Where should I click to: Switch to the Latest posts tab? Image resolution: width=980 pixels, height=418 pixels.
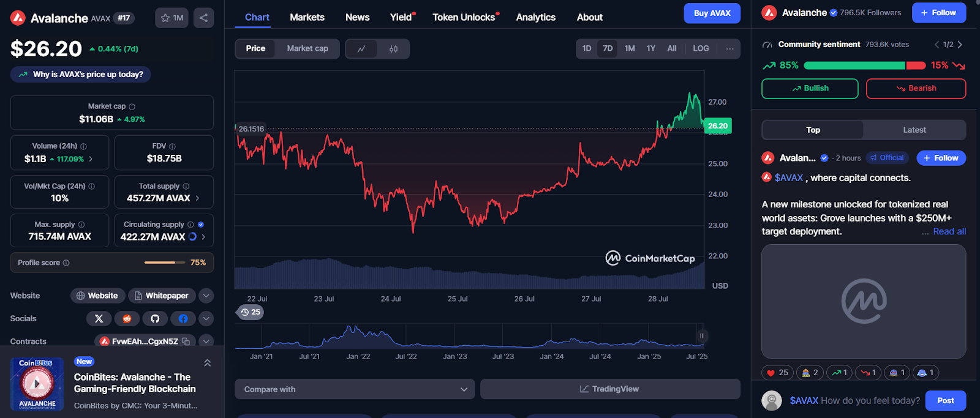914,130
